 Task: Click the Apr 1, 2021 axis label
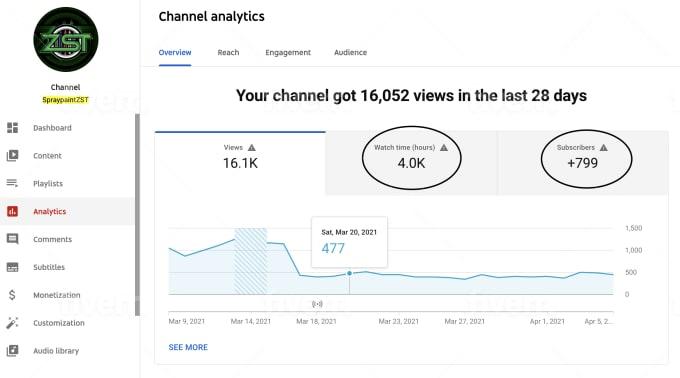(x=547, y=321)
